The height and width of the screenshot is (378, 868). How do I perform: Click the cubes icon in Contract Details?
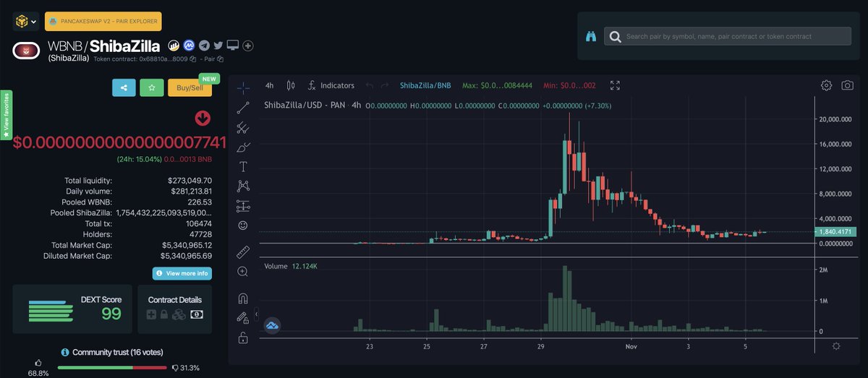click(179, 315)
